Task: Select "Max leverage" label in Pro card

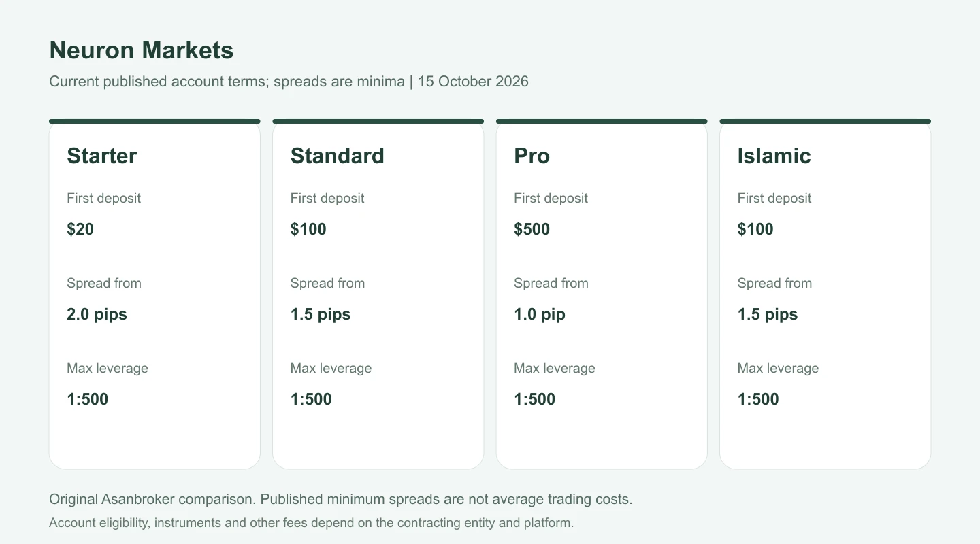Action: [555, 368]
